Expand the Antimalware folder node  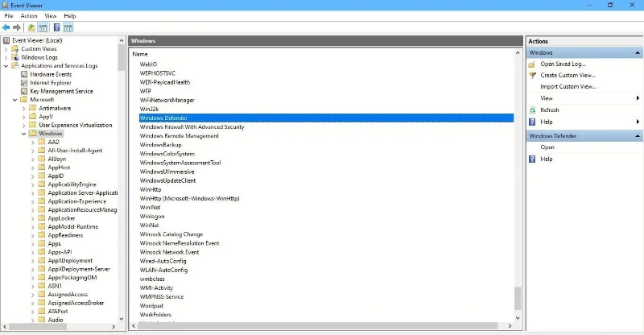[x=24, y=109]
